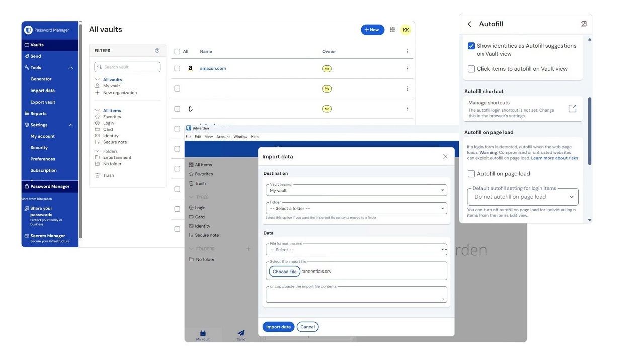Viewport: 644px width, 362px height.
Task: Open the File menu in Bitwarden
Action: [x=189, y=137]
